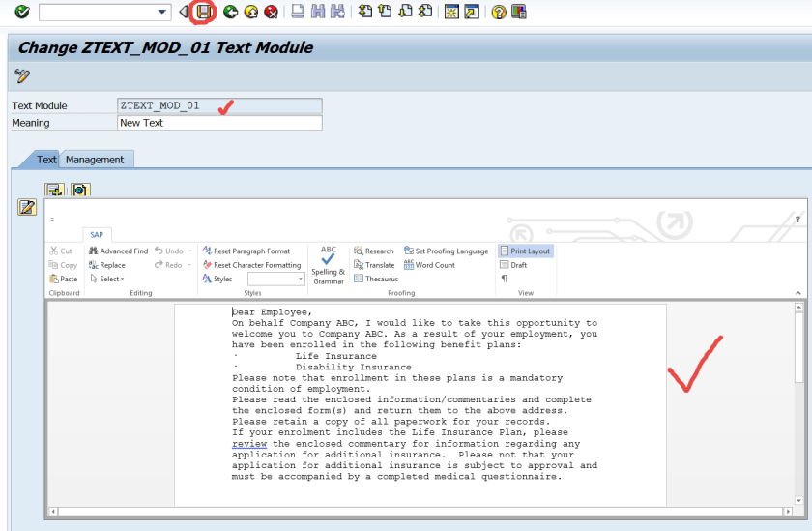Switch to the Management tab
The height and width of the screenshot is (531, 812).
95,160
